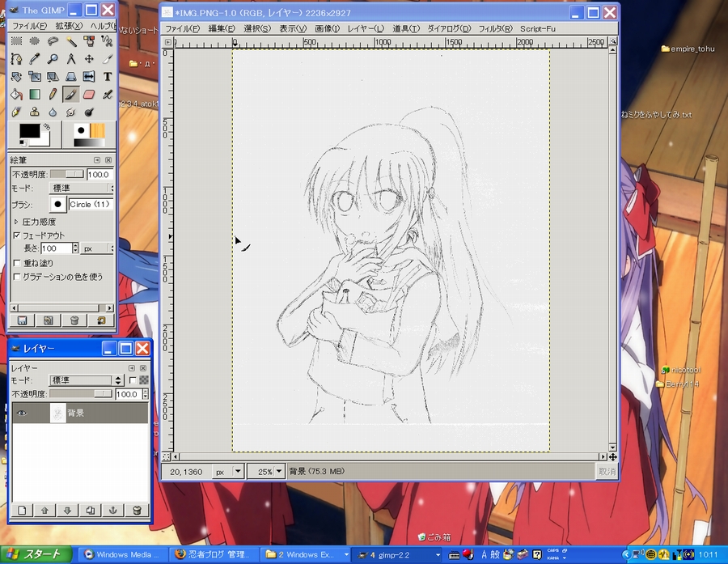Select the Paintbrush tool
The image size is (728, 564).
[70, 95]
